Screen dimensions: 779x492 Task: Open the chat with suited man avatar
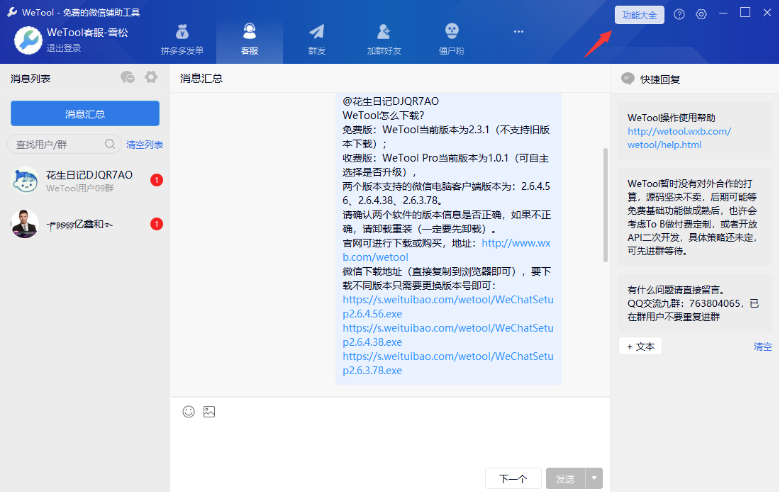[85, 224]
